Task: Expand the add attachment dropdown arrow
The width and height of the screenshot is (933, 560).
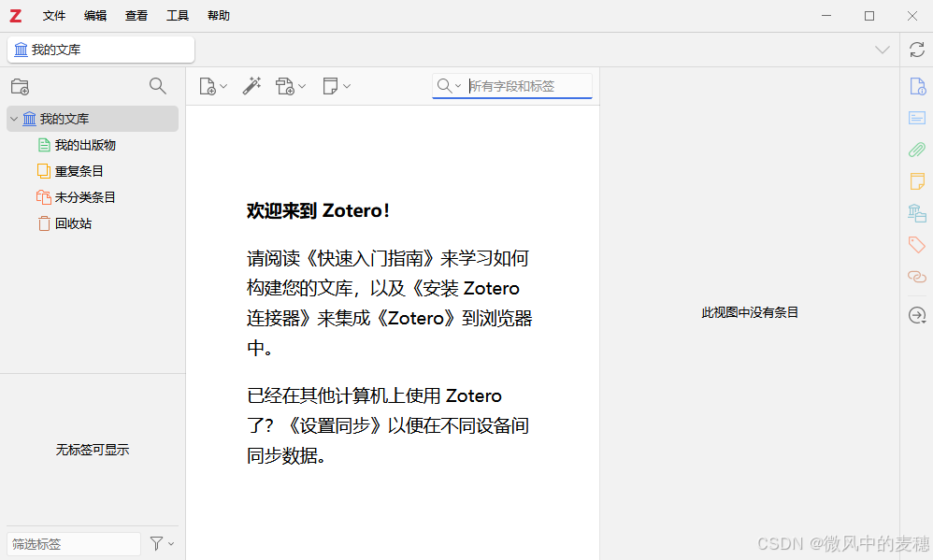Action: coord(302,86)
